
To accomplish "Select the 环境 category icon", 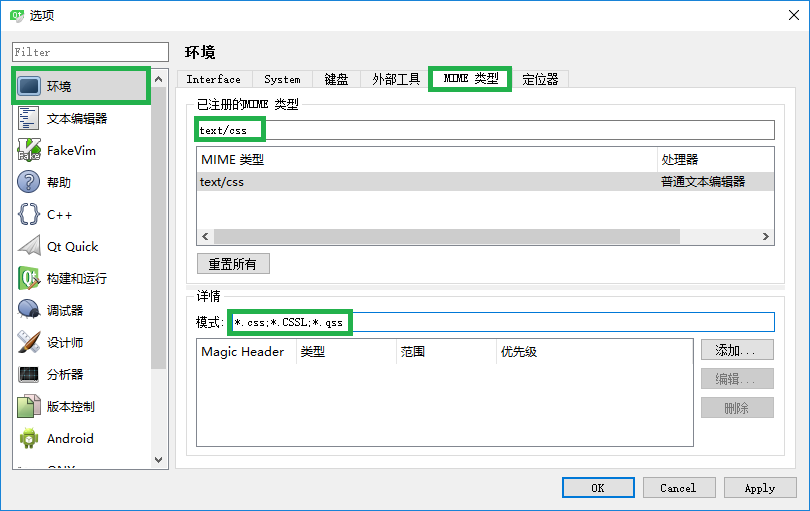I will point(29,86).
